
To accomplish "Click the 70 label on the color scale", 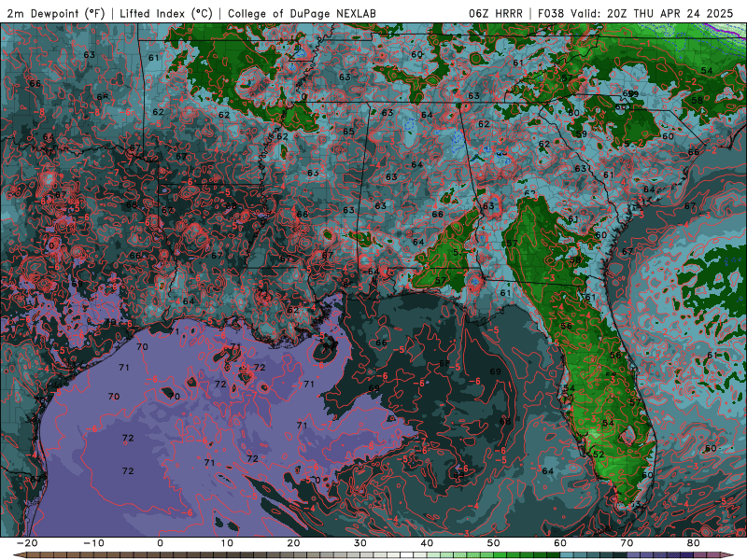I will pyautogui.click(x=627, y=543).
